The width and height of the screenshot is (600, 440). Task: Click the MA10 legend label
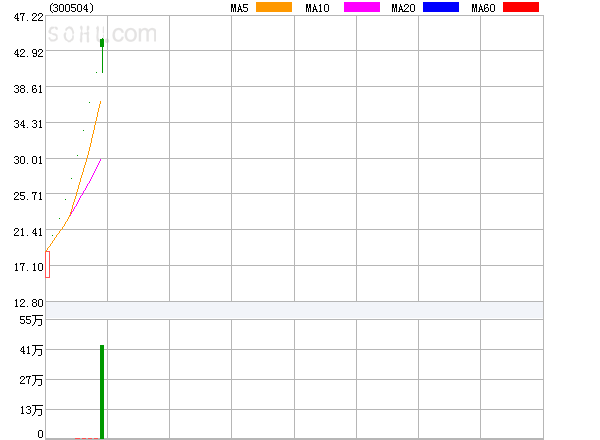tap(317, 8)
